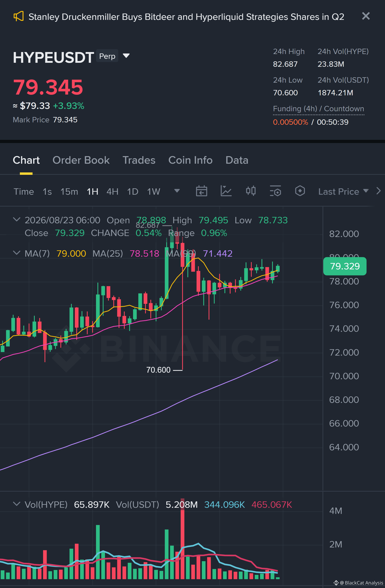Open the chart display settings icon
The height and width of the screenshot is (588, 385).
point(275,191)
